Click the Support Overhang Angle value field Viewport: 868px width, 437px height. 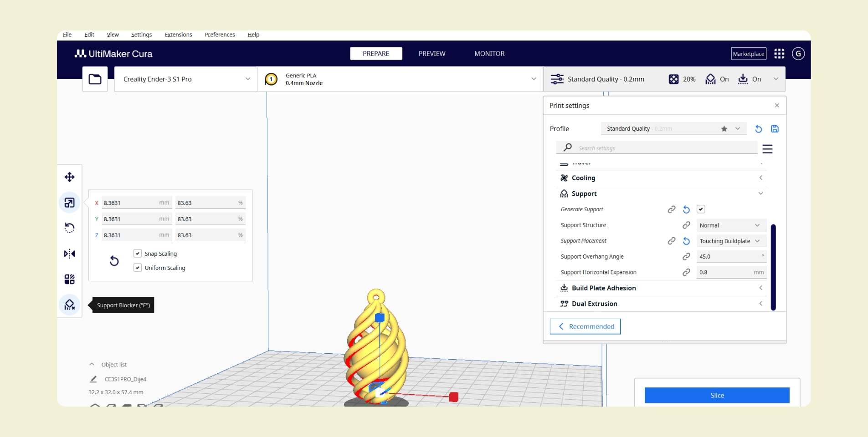pyautogui.click(x=731, y=257)
